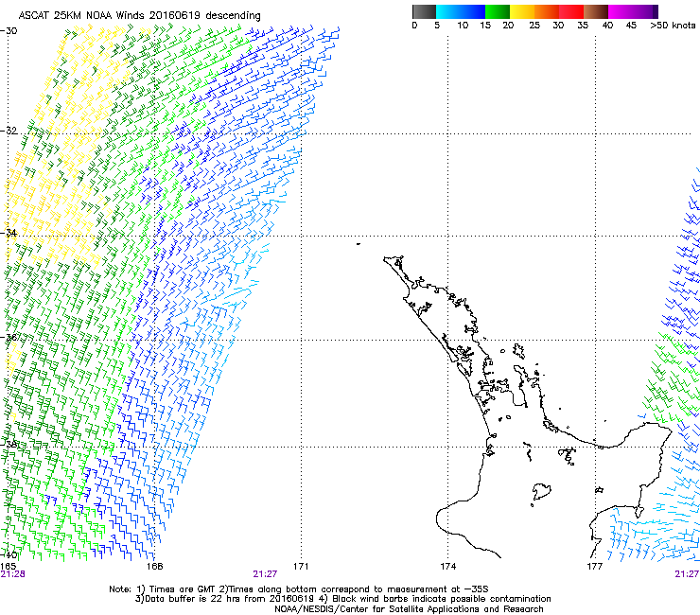This screenshot has height=615, width=700.
Task: Click the purple '21:28' time label
Action: point(12,574)
